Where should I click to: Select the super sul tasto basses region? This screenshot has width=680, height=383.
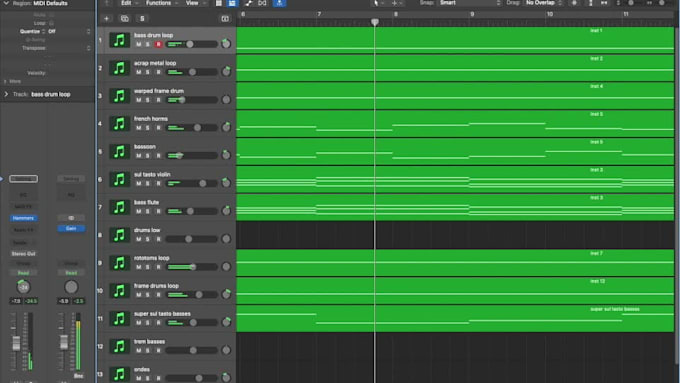(x=455, y=319)
